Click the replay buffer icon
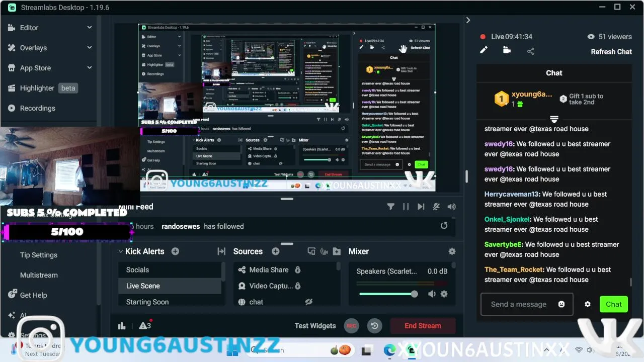 [x=374, y=326]
